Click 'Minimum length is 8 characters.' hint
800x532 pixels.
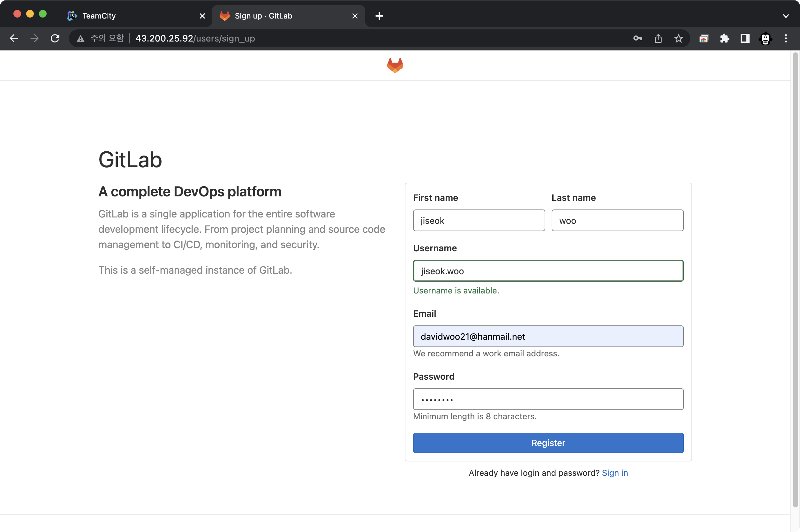[x=475, y=416]
